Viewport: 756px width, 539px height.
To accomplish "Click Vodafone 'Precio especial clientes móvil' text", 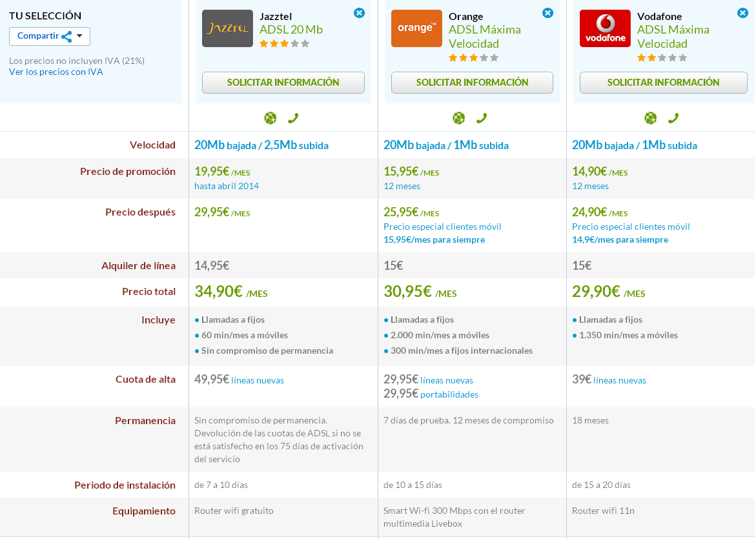I will [631, 227].
